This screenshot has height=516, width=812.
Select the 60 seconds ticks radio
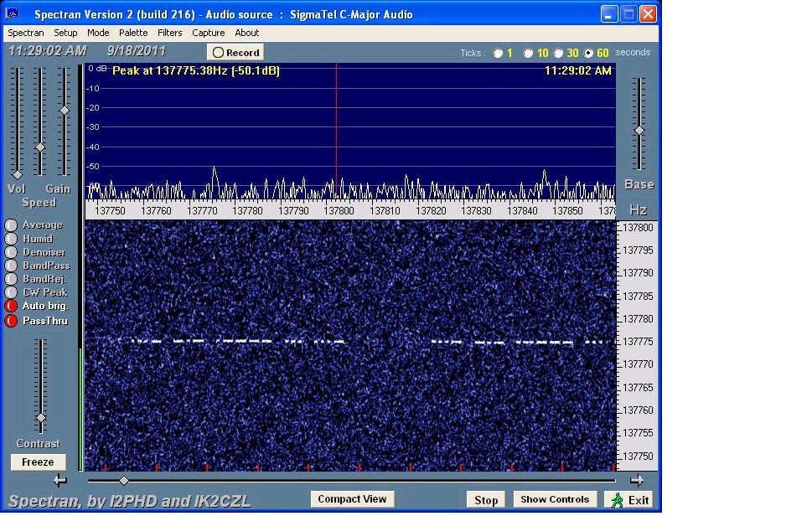click(x=588, y=53)
